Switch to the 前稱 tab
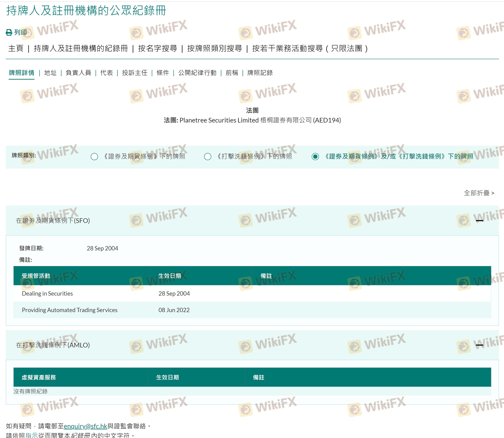This screenshot has height=438, width=504. click(x=232, y=73)
